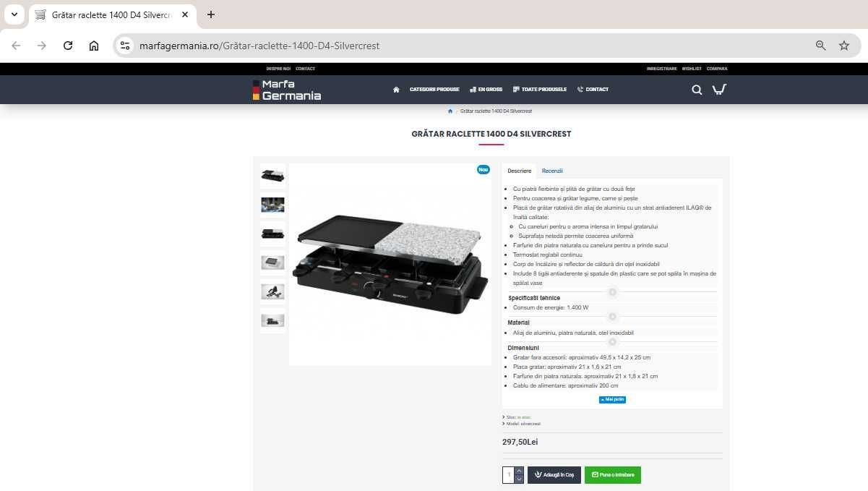Image resolution: width=868 pixels, height=491 pixels.
Task: Click Inregistrare link
Action: click(x=662, y=69)
